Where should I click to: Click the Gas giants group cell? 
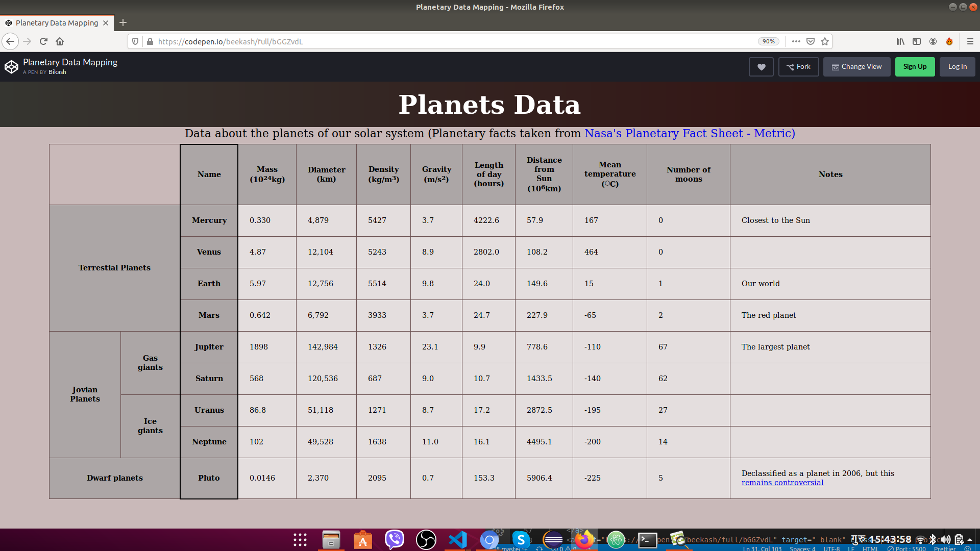pos(150,363)
